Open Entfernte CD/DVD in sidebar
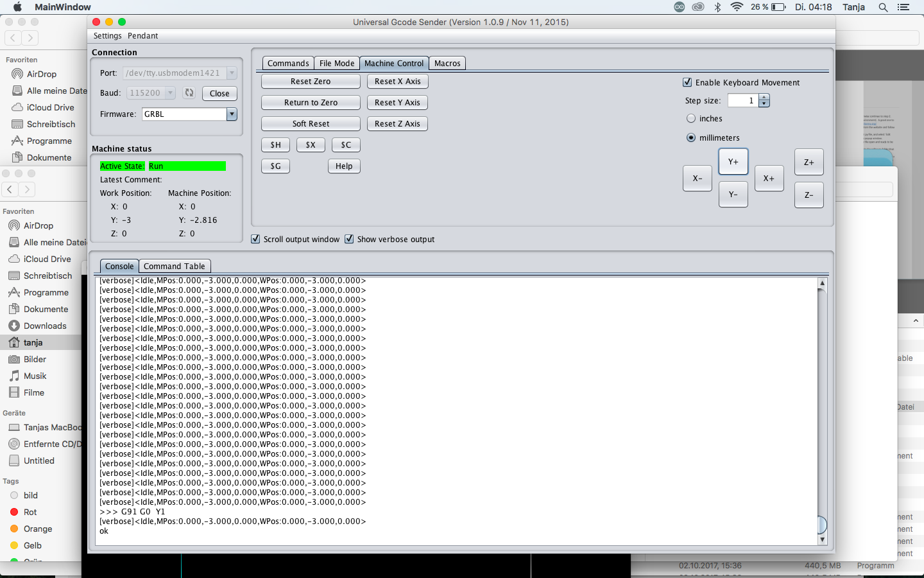 45,444
